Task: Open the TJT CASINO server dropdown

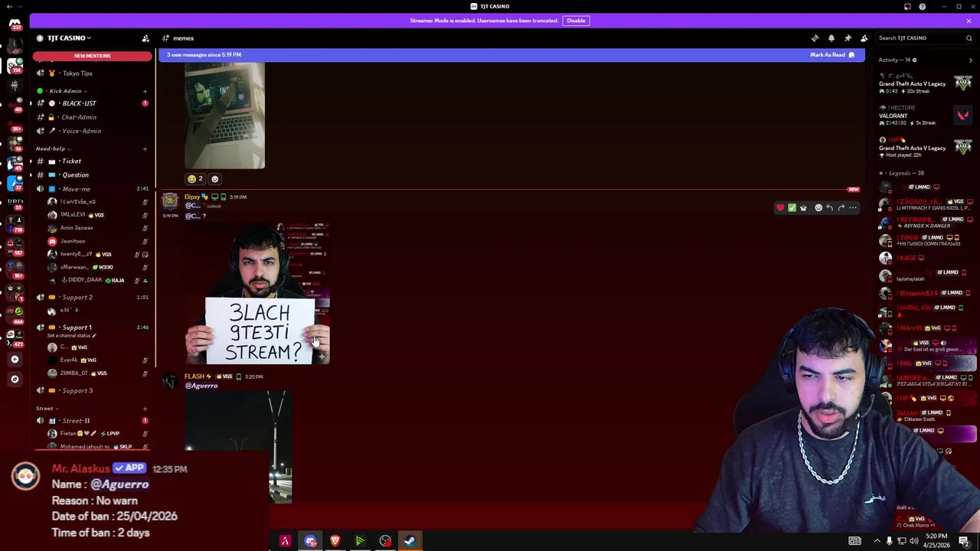Action: click(69, 38)
